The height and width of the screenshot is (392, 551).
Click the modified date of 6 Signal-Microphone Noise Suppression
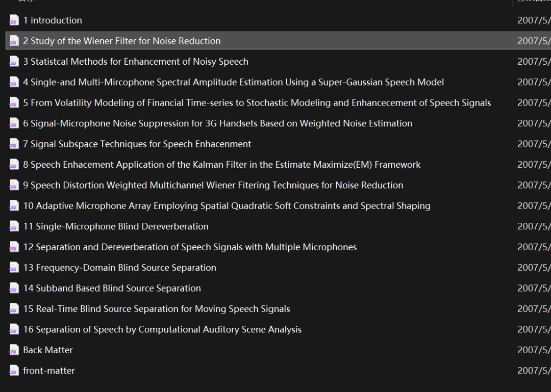[534, 123]
